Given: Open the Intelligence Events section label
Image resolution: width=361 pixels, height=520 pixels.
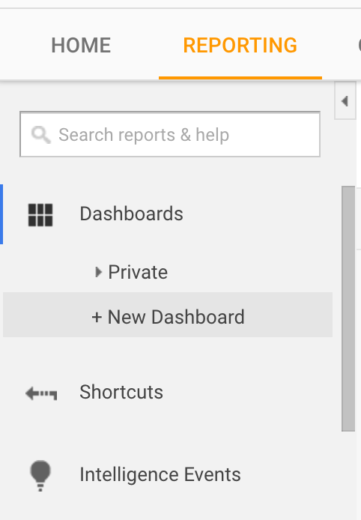Looking at the screenshot, I should coord(160,474).
